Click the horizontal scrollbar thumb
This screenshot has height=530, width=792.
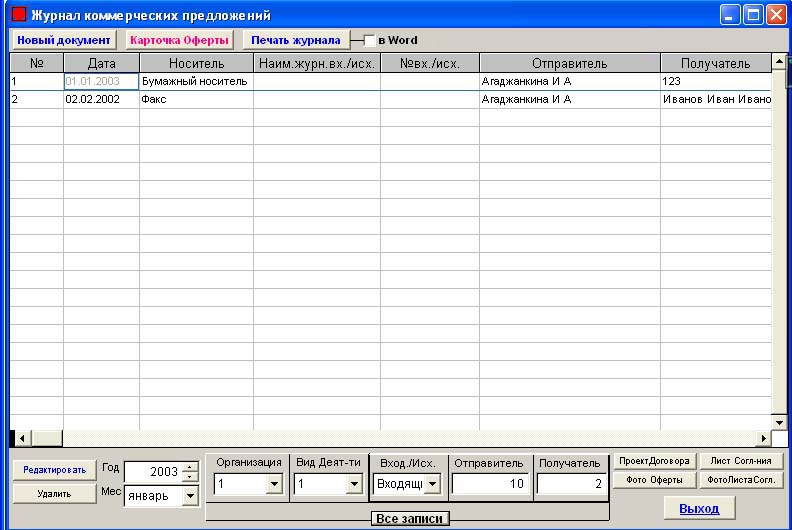47,439
